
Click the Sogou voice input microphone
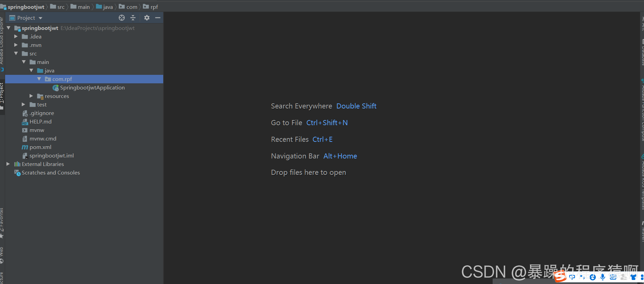pos(603,277)
